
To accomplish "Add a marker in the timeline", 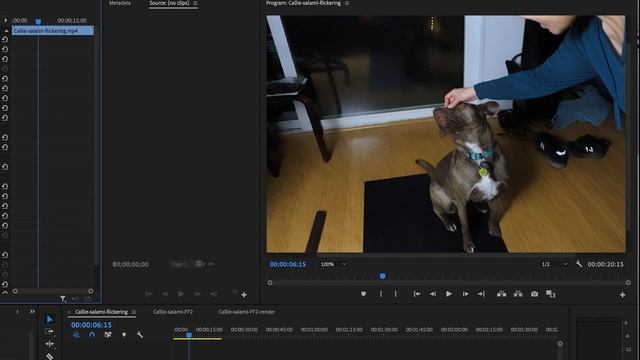I will (x=124, y=335).
